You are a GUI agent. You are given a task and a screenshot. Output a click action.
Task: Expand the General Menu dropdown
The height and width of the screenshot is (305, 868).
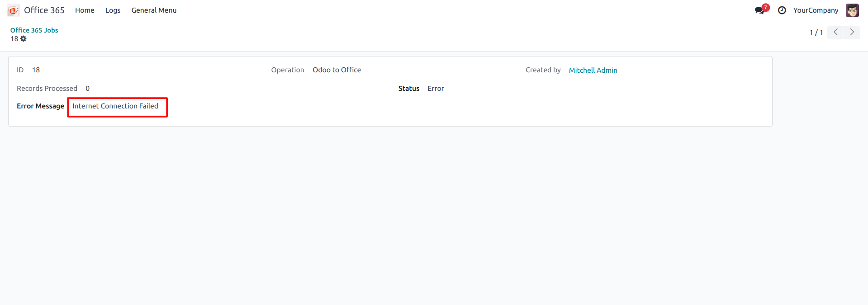click(154, 10)
